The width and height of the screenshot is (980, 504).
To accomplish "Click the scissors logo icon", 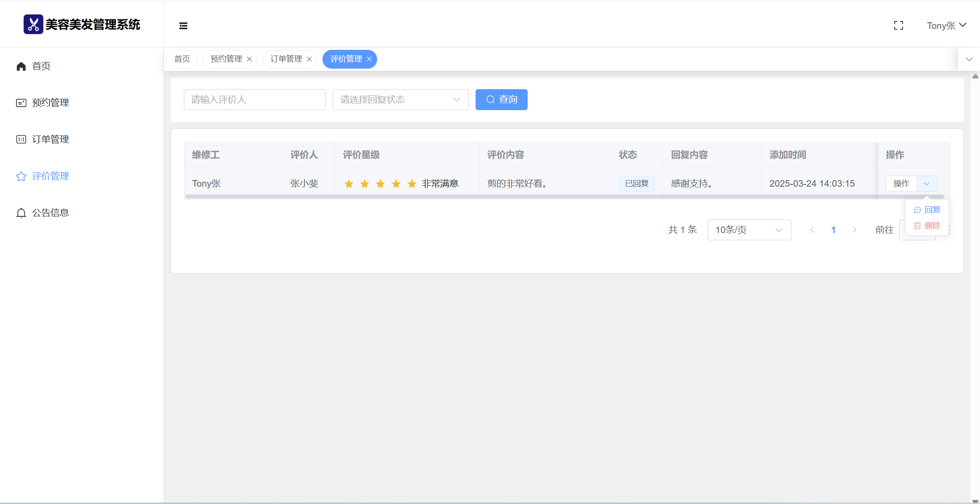I will coord(33,24).
